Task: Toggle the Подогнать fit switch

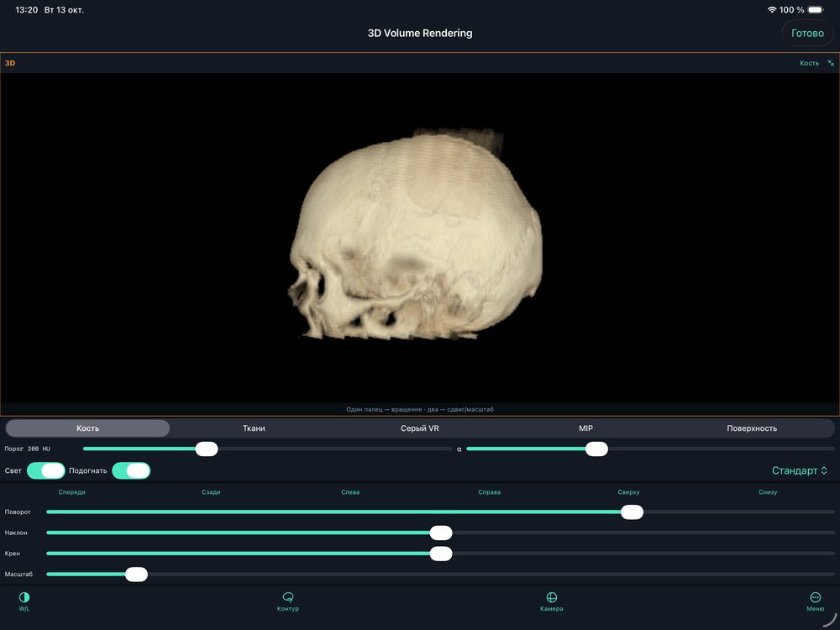Action: point(131,470)
